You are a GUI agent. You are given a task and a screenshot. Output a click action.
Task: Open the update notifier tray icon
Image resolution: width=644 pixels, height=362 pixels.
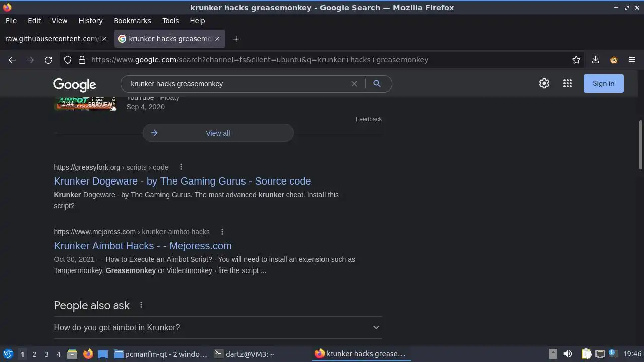tap(612, 353)
